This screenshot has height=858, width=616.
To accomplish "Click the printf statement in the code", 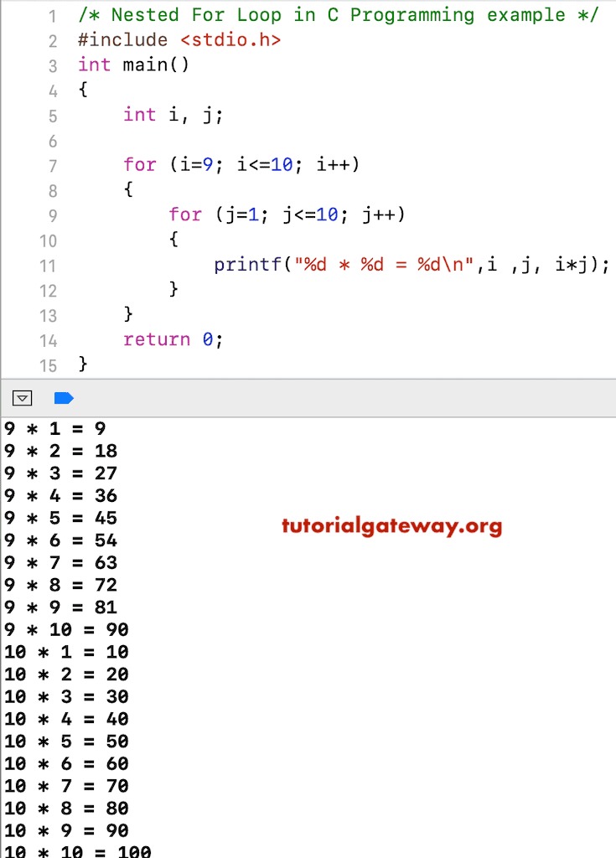I will [x=412, y=264].
